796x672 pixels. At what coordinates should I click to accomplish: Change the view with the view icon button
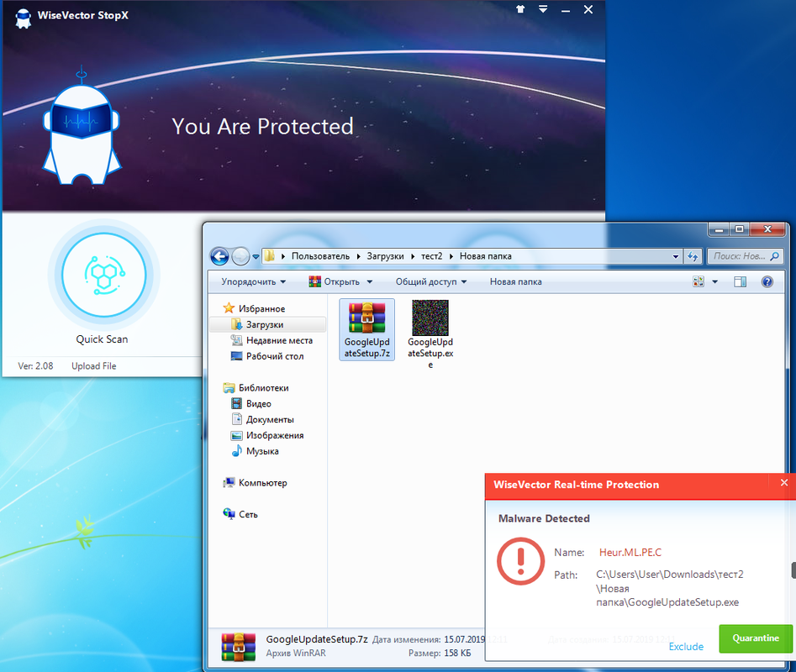[x=698, y=281]
